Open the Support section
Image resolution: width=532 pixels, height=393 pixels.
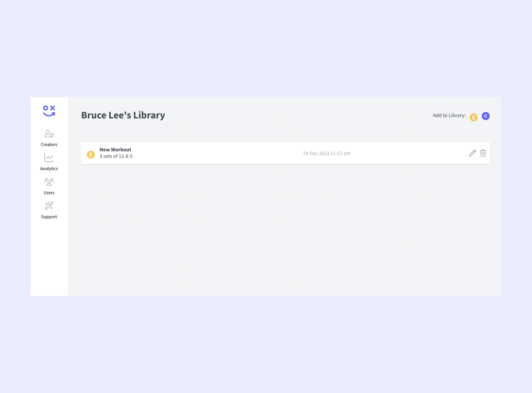tap(49, 210)
